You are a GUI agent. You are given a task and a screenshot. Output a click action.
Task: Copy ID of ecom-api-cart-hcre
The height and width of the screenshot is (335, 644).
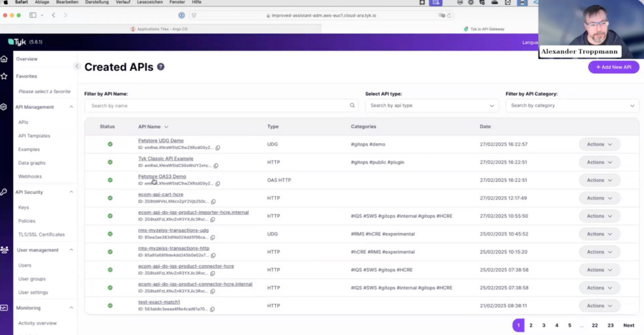coord(213,201)
